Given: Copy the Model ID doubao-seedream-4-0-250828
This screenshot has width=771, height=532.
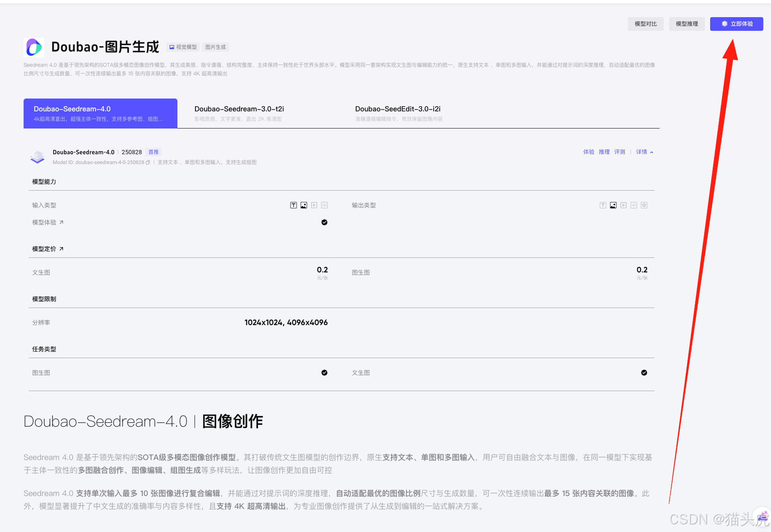Looking at the screenshot, I should coord(148,162).
